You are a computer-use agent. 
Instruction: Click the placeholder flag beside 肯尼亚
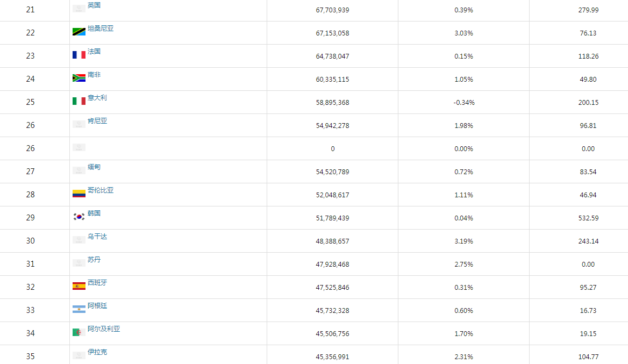coord(79,124)
